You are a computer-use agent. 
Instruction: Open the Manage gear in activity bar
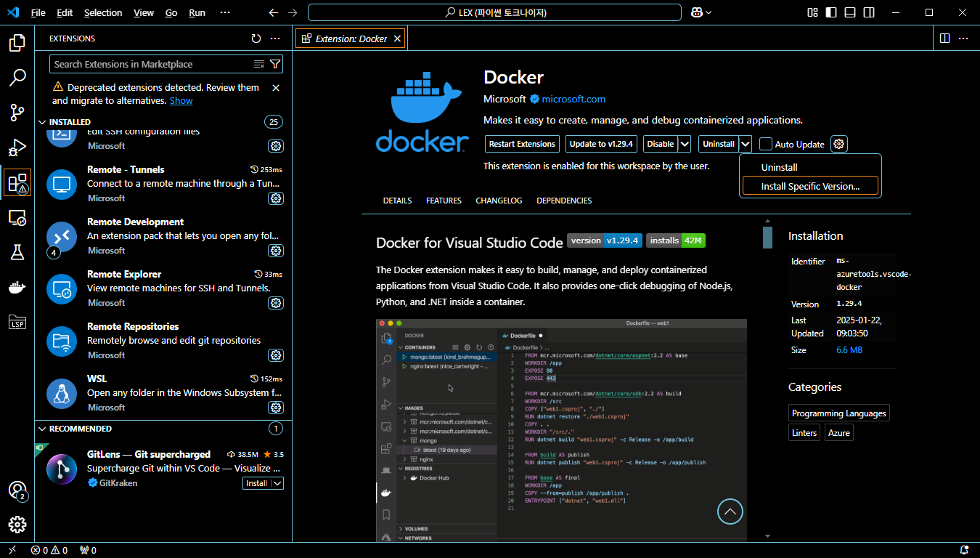pos(17,525)
